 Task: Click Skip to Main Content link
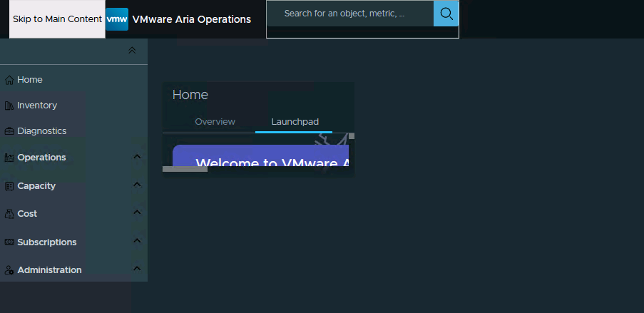(x=57, y=19)
